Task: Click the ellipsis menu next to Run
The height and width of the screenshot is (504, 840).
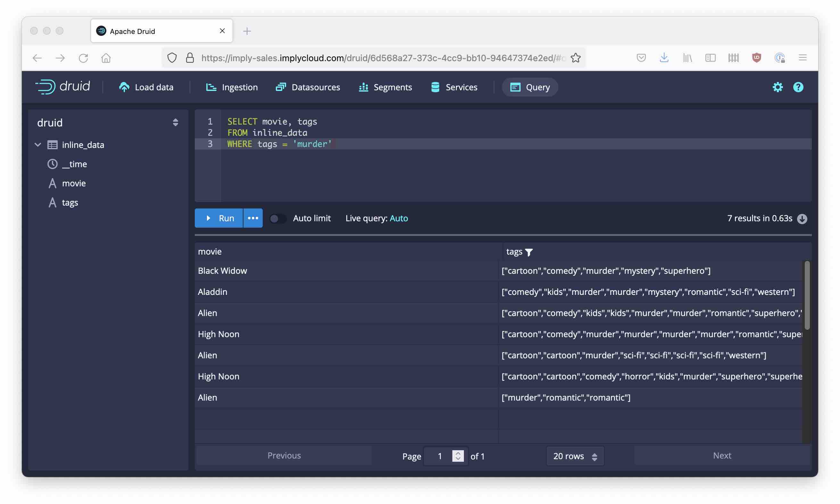Action: pyautogui.click(x=252, y=218)
